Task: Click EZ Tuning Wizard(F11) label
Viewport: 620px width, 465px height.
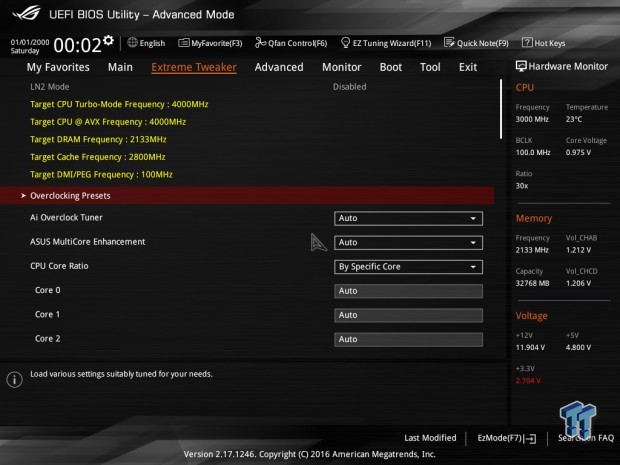Action: pyautogui.click(x=392, y=43)
